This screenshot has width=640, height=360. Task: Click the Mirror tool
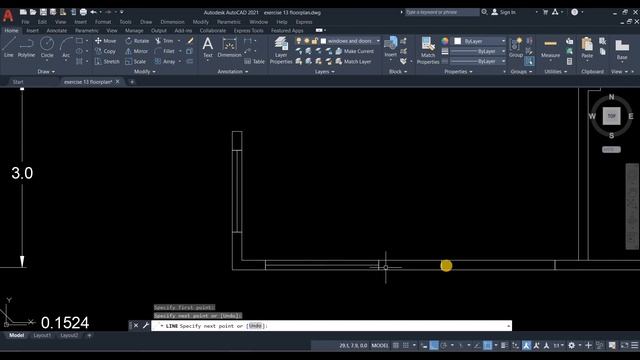point(136,51)
